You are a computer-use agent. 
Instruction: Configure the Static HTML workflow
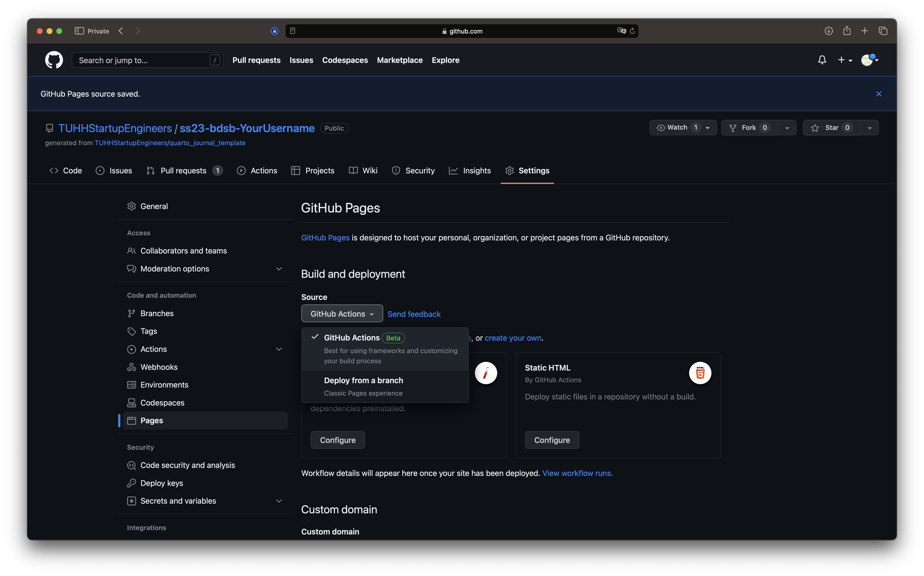point(552,440)
